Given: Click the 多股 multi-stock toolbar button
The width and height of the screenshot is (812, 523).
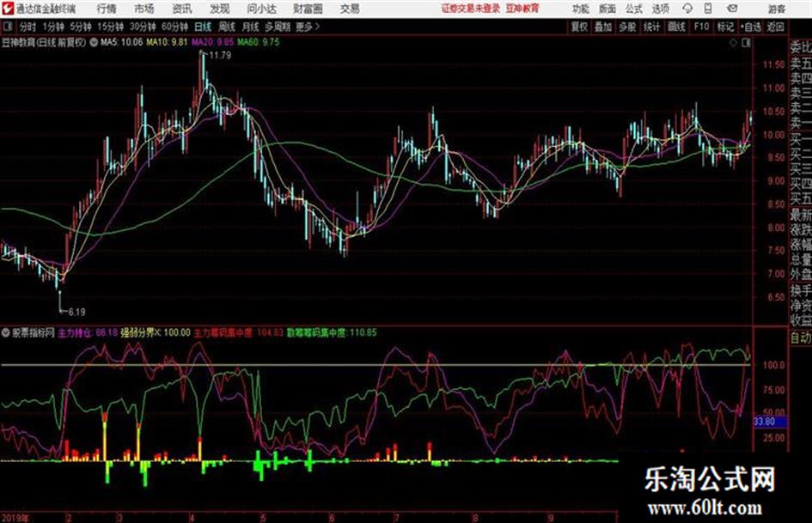Looking at the screenshot, I should [x=627, y=27].
